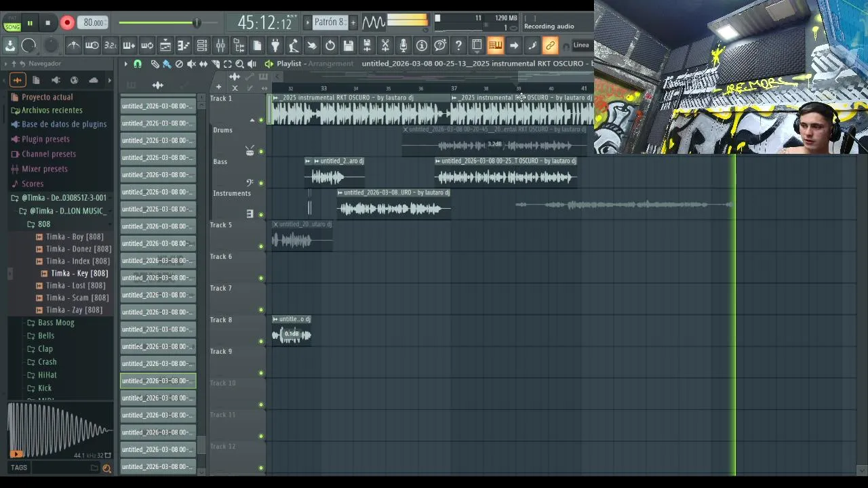The image size is (868, 488).
Task: Mute the Instruments track green dot
Action: (261, 215)
